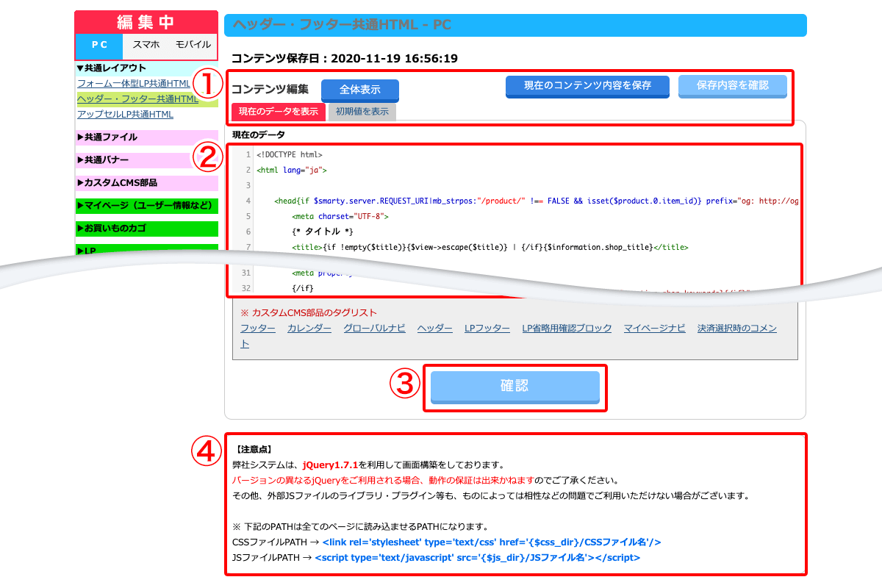The height and width of the screenshot is (588, 882).
Task: Click the 保存内容を確認 button
Action: pyautogui.click(x=733, y=86)
